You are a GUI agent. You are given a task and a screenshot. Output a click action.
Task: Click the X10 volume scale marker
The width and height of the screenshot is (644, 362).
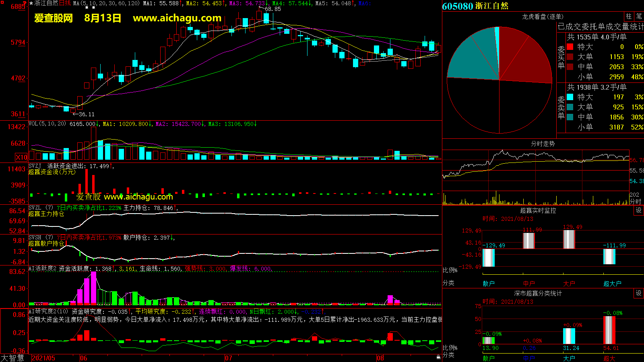21,157
